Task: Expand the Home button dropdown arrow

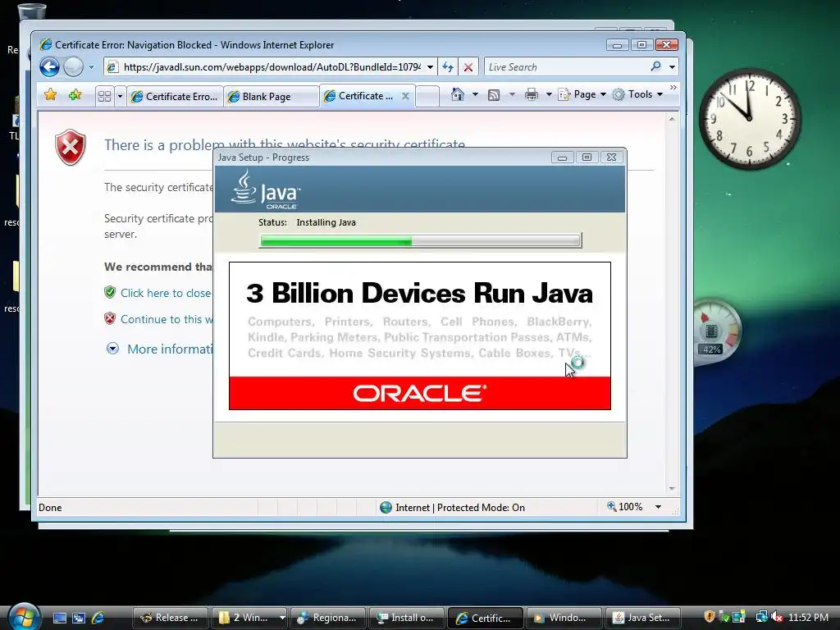Action: click(x=475, y=95)
